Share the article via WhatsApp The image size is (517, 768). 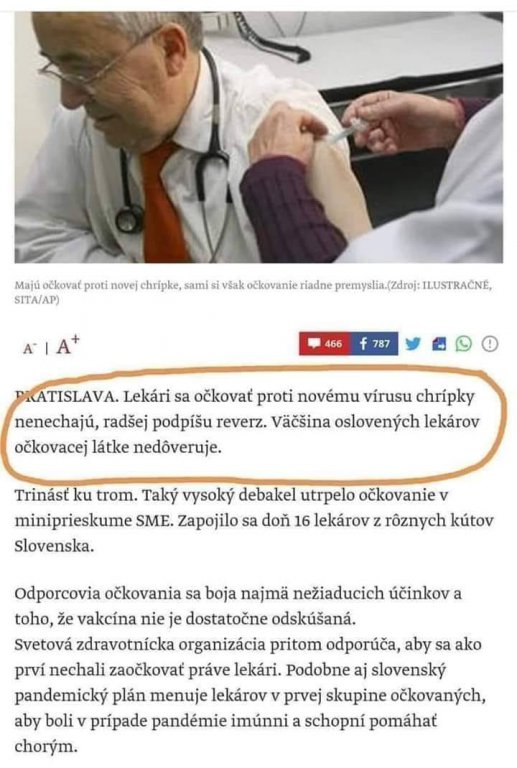(x=464, y=344)
